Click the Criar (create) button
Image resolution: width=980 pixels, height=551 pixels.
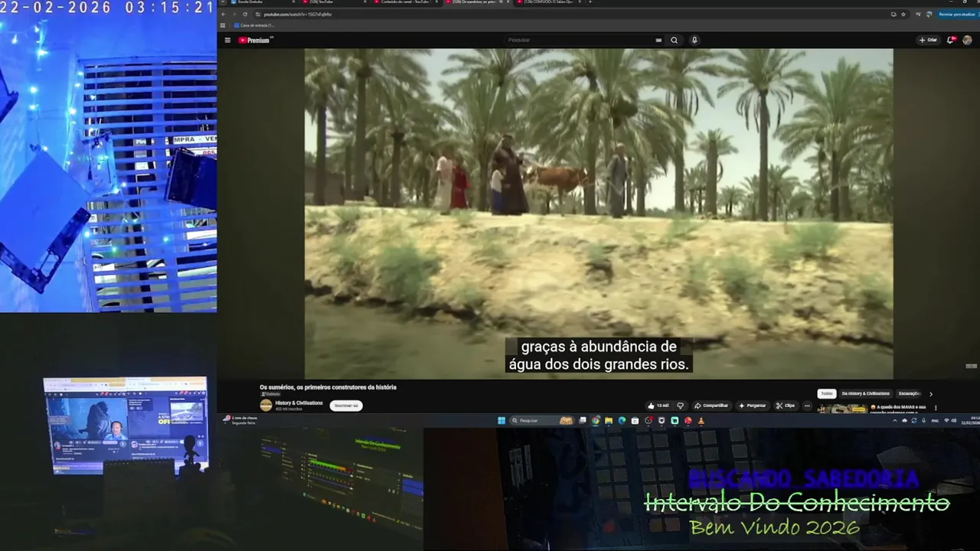tap(928, 40)
